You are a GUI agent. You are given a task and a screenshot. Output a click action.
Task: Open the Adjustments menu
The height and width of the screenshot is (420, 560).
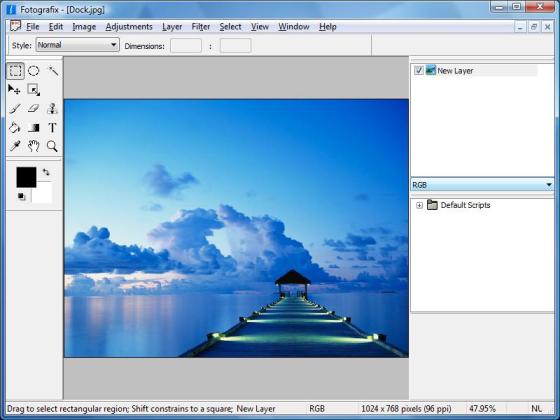129,27
